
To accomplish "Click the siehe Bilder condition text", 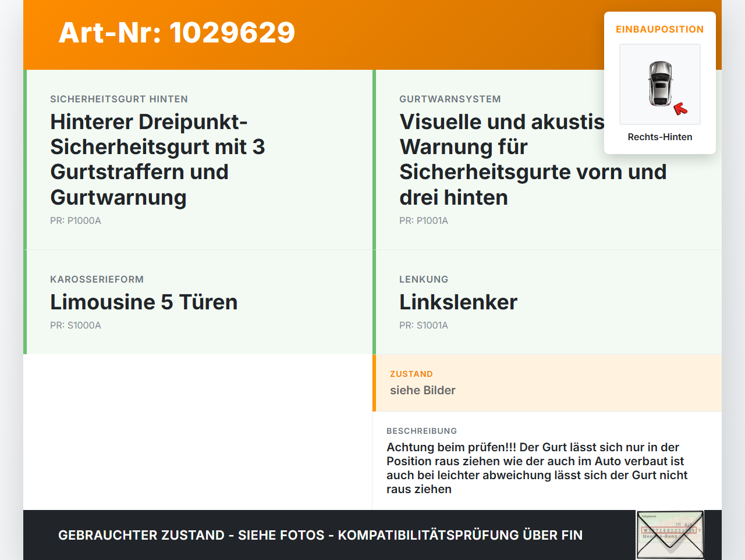I will [x=423, y=390].
